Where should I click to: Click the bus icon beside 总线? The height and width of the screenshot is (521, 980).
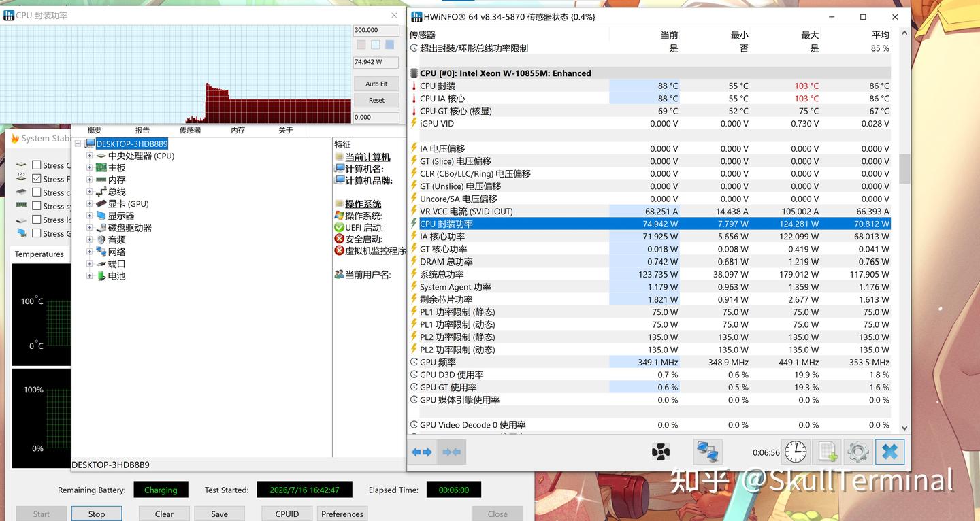[101, 192]
